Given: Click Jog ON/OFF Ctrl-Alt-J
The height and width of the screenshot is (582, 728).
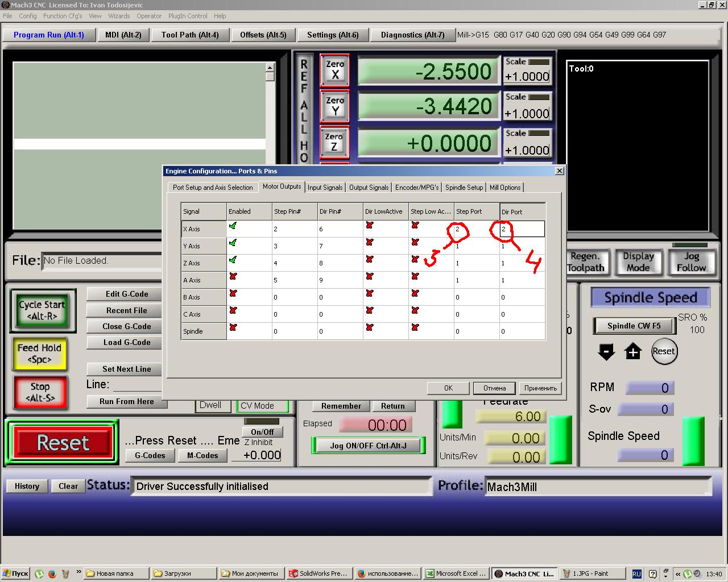Looking at the screenshot, I should click(x=369, y=446).
